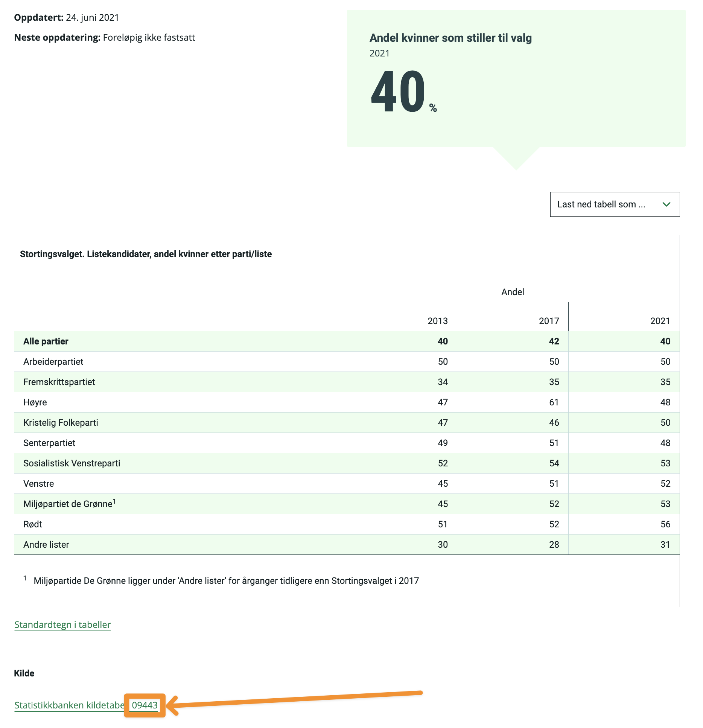Select the 2017 column header
The height and width of the screenshot is (728, 703).
click(549, 321)
